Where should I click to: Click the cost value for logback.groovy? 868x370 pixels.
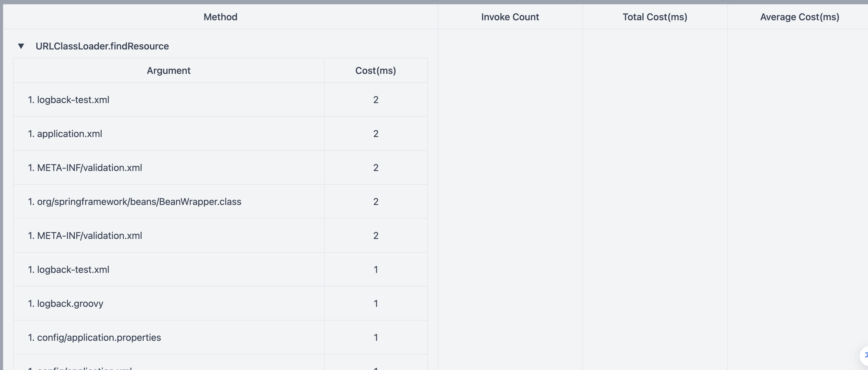(x=376, y=304)
